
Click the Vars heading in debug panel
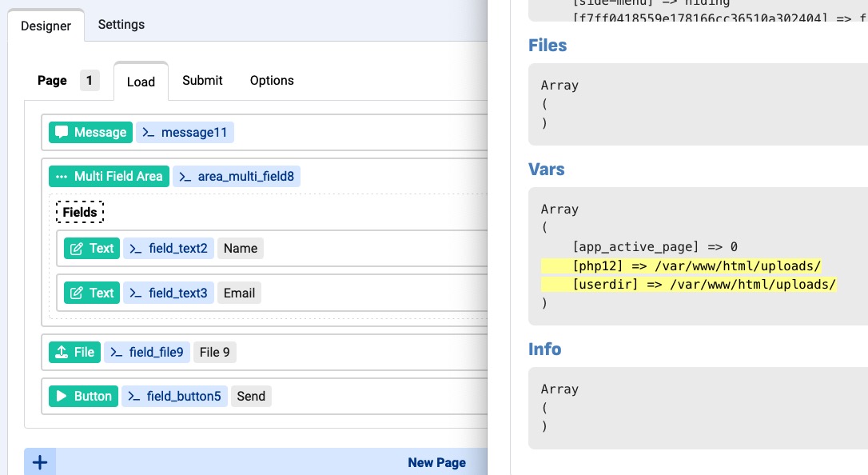pos(547,170)
